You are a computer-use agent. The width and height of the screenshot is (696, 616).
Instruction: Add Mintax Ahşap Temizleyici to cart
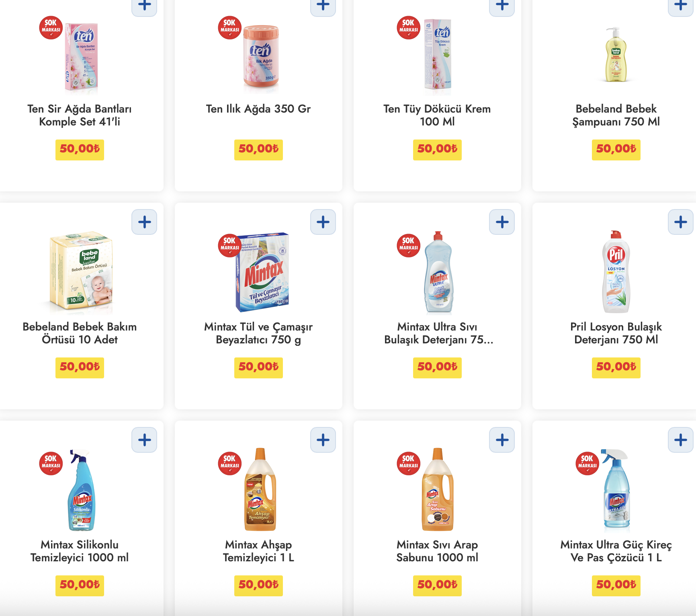323,440
